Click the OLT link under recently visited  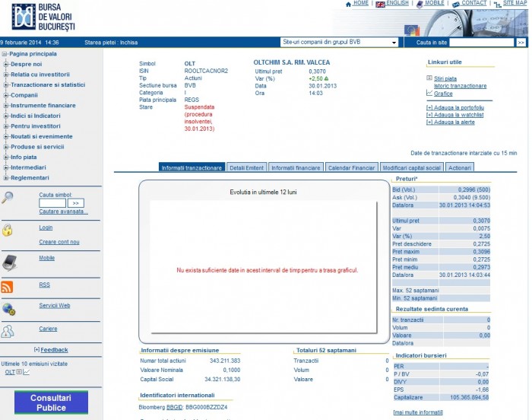(10, 372)
